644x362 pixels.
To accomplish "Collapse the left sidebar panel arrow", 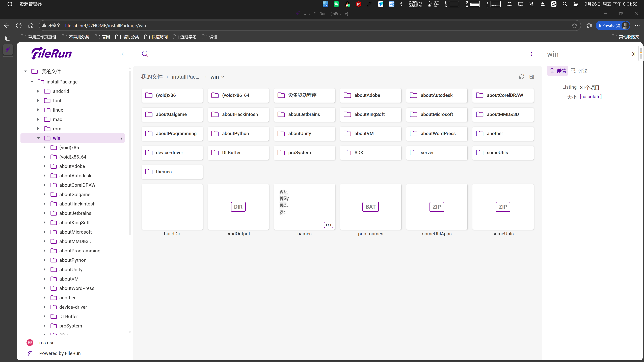I will coord(123,54).
